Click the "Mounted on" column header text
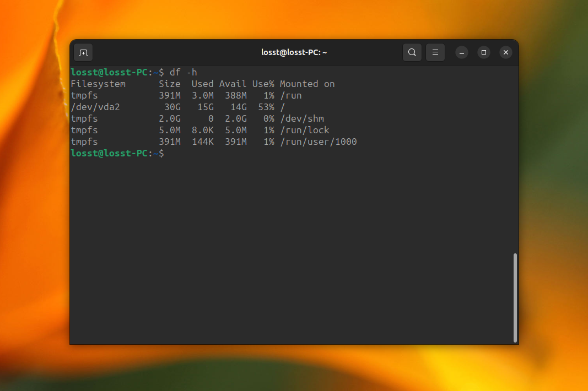Image resolution: width=588 pixels, height=391 pixels. (x=307, y=84)
